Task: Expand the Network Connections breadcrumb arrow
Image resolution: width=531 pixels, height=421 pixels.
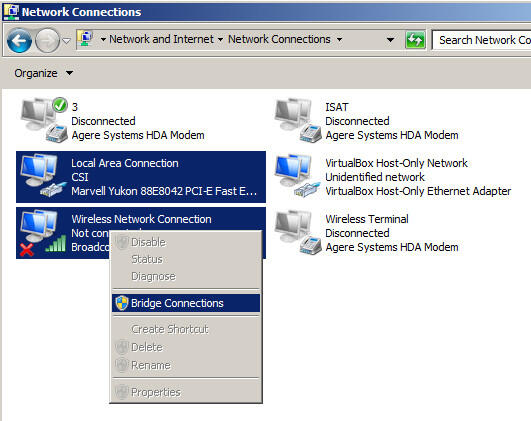Action: [339, 40]
